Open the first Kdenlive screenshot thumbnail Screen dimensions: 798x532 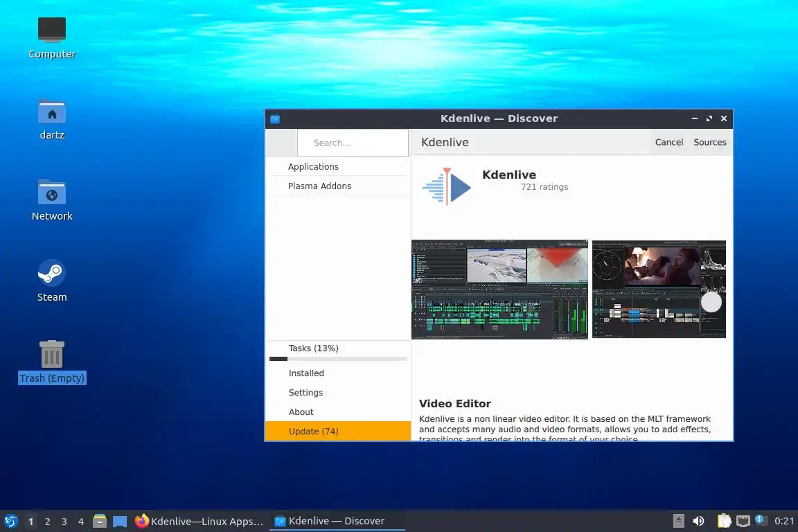coord(499,289)
